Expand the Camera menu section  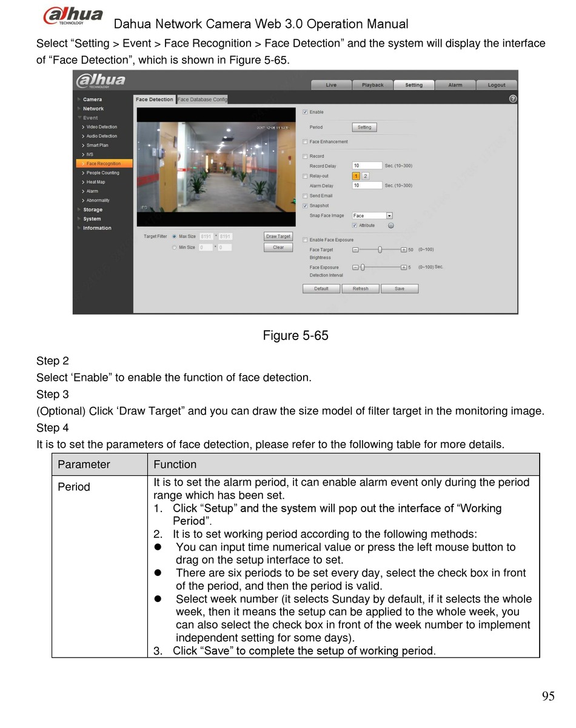coord(92,99)
